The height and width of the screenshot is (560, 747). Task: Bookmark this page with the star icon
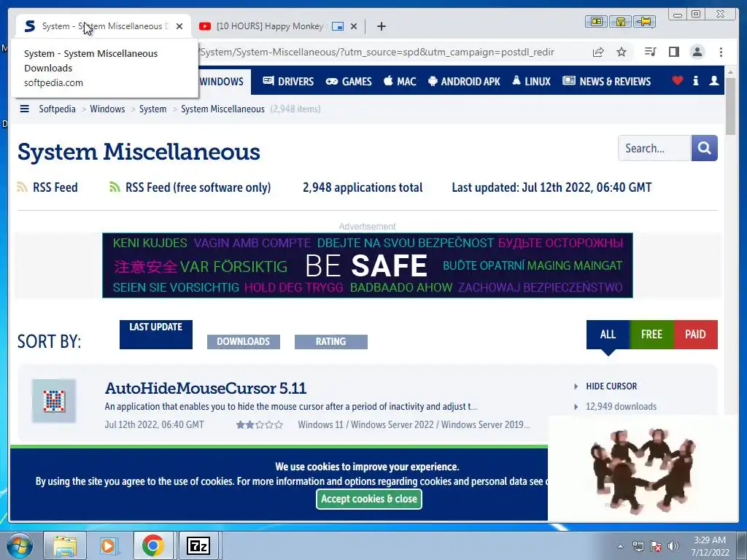(622, 52)
